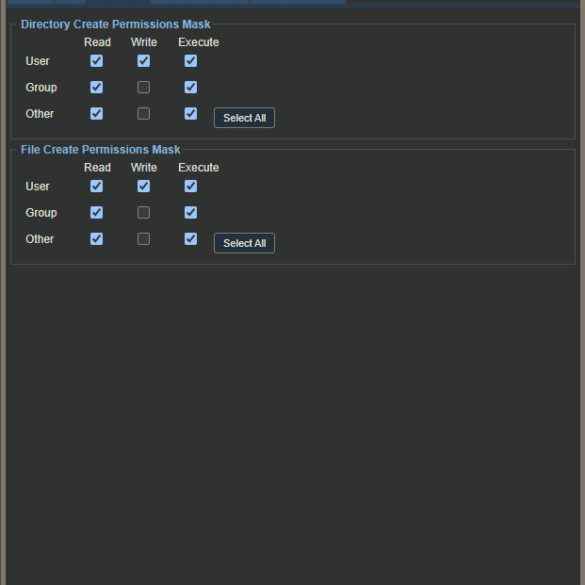Click the Directory Create Permissions Mask heading

[115, 24]
